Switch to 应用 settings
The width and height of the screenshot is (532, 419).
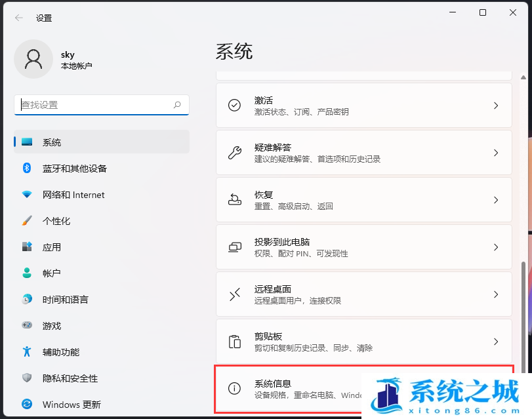[x=102, y=247]
